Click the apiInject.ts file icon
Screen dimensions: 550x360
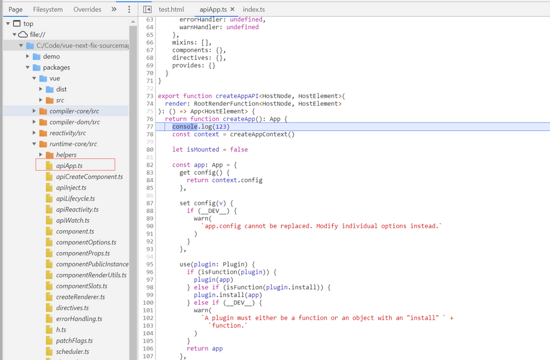(49, 187)
